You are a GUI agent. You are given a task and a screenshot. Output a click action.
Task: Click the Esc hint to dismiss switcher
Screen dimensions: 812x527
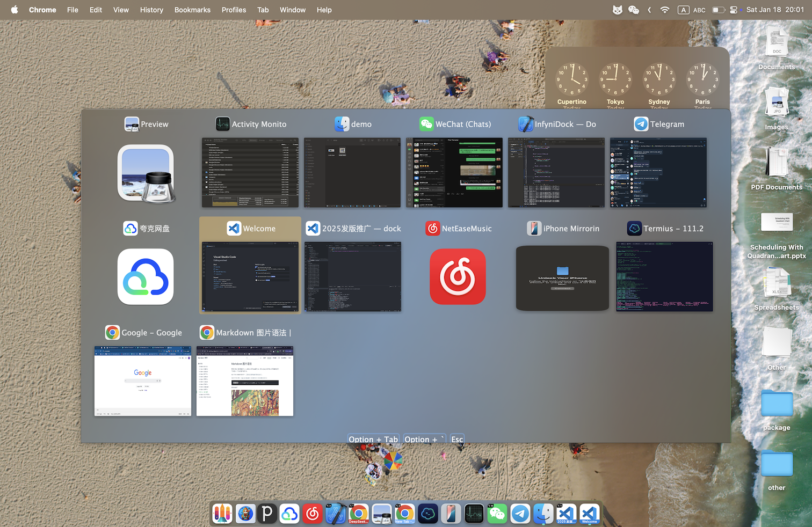(457, 439)
